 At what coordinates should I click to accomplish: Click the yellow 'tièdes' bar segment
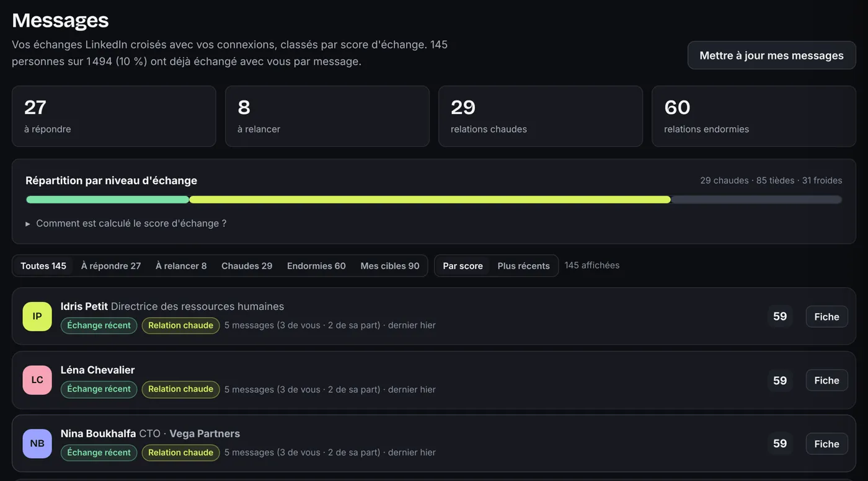430,200
